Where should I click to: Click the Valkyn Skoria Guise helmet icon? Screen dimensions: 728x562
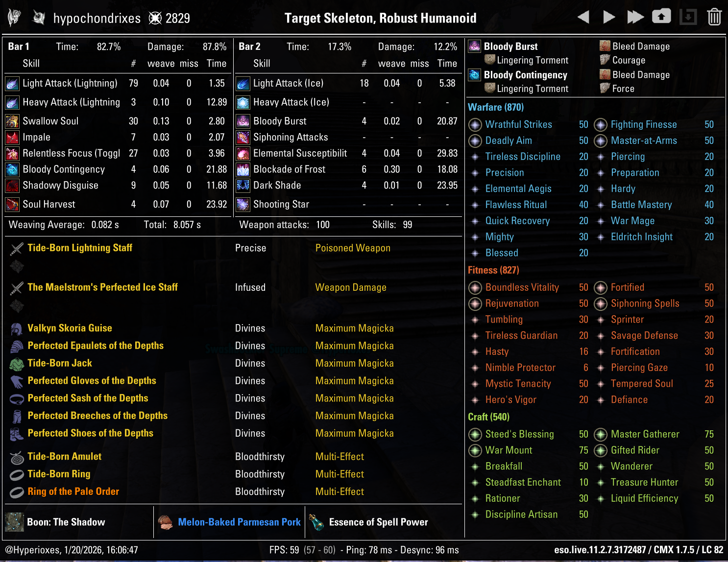pyautogui.click(x=17, y=328)
